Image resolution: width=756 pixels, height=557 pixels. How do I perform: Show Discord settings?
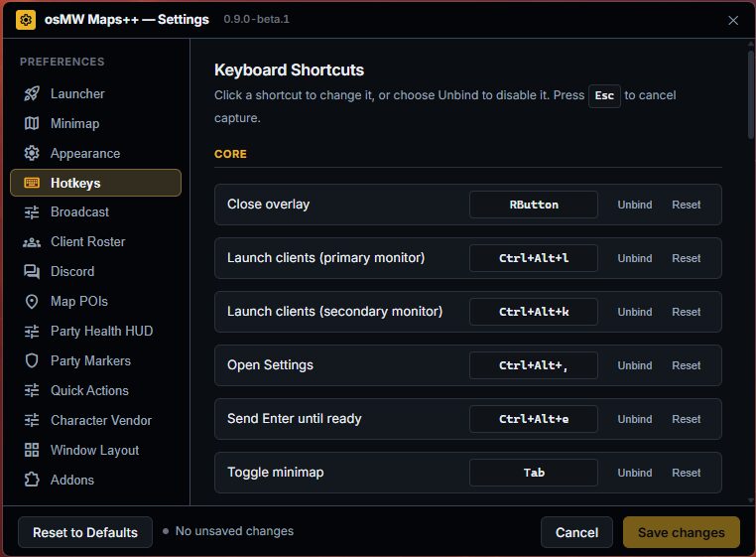point(95,272)
